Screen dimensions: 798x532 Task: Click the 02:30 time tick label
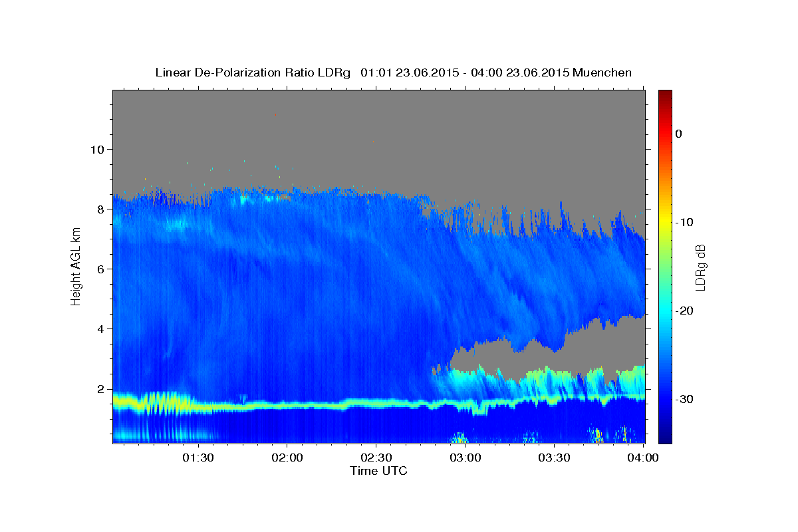tap(376, 458)
